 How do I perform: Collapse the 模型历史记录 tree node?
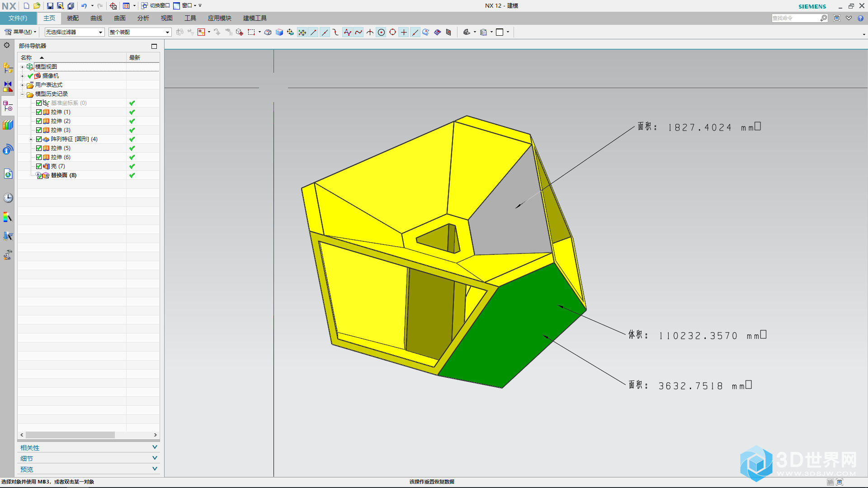coord(22,94)
